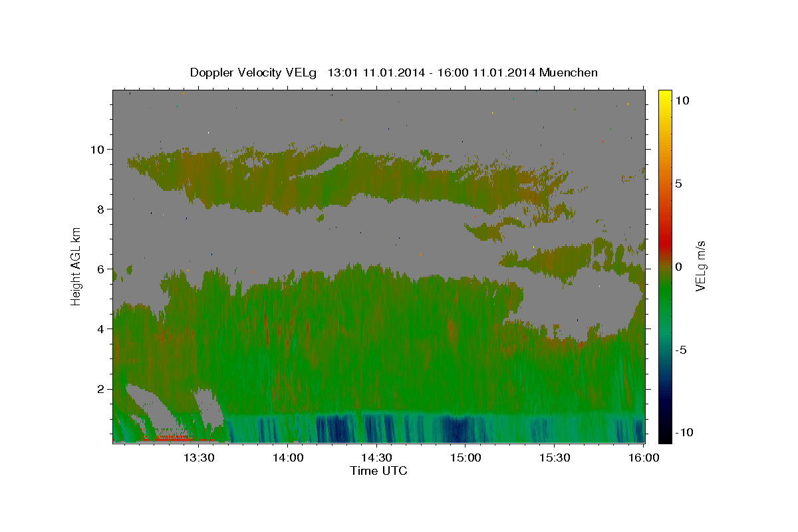Click the 15:30 time tick label
Image resolution: width=798 pixels, height=532 pixels.
click(555, 458)
